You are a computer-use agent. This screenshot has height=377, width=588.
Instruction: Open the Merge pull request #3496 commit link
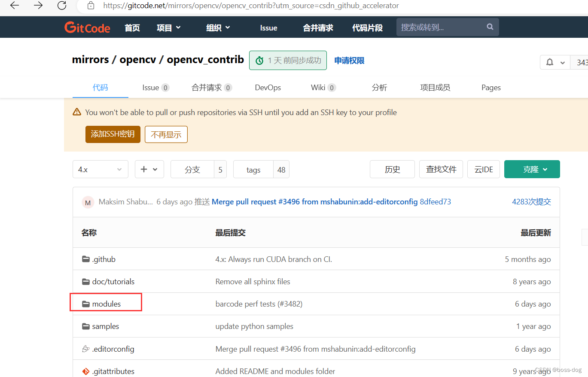(315, 202)
